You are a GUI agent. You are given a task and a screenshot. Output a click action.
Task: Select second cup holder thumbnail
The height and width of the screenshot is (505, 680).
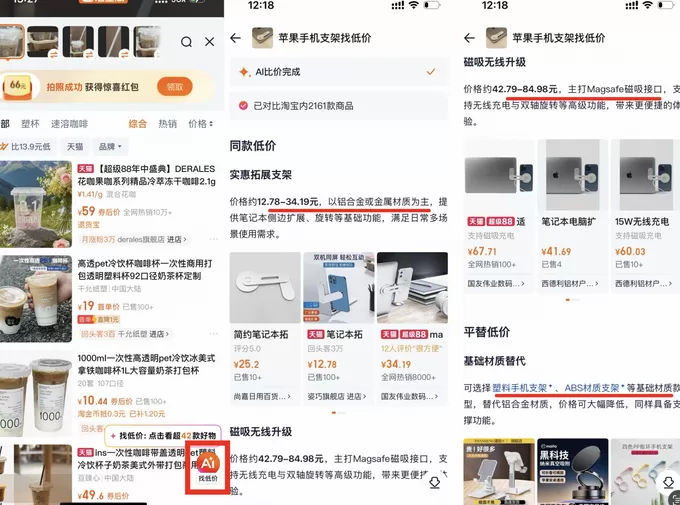[42, 42]
